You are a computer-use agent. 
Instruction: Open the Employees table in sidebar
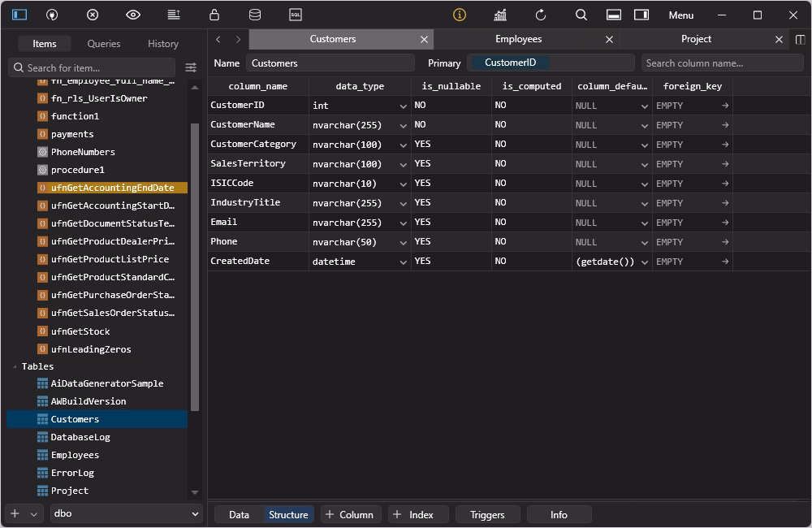(x=75, y=455)
